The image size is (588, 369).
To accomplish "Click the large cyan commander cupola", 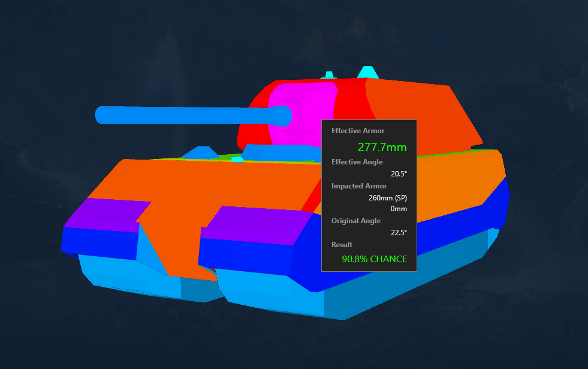I will (367, 73).
